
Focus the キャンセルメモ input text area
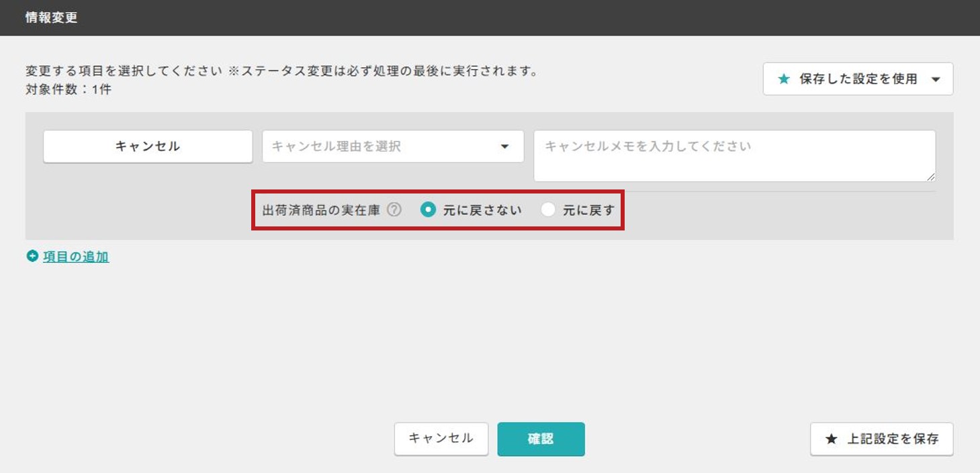(x=734, y=156)
